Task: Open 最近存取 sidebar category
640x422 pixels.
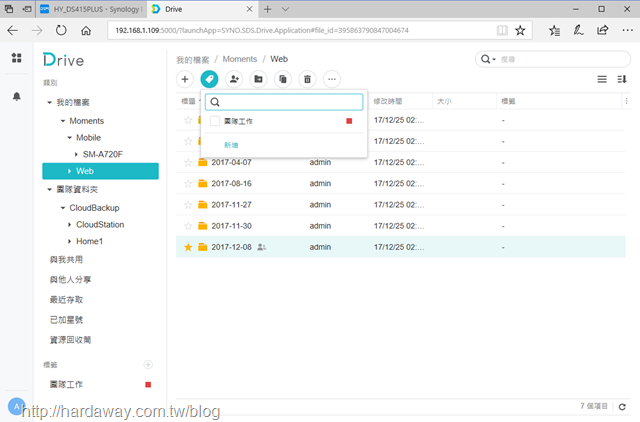Action: (x=66, y=300)
